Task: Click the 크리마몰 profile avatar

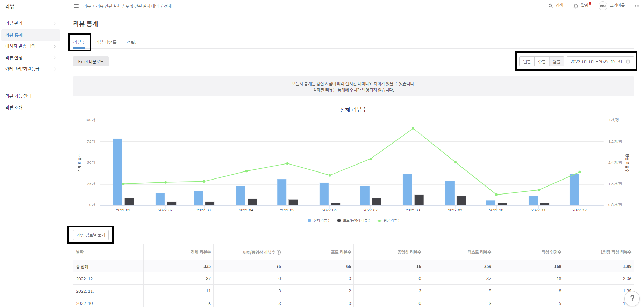Action: (x=603, y=6)
